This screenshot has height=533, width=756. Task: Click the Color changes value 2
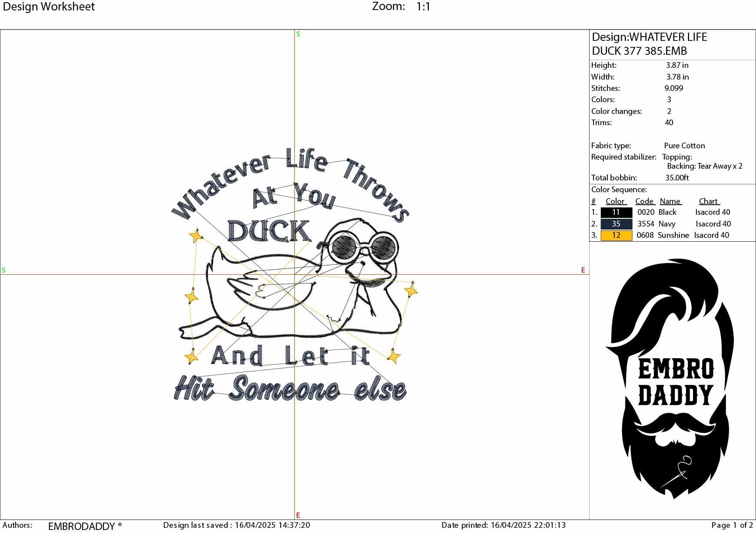[x=669, y=111]
